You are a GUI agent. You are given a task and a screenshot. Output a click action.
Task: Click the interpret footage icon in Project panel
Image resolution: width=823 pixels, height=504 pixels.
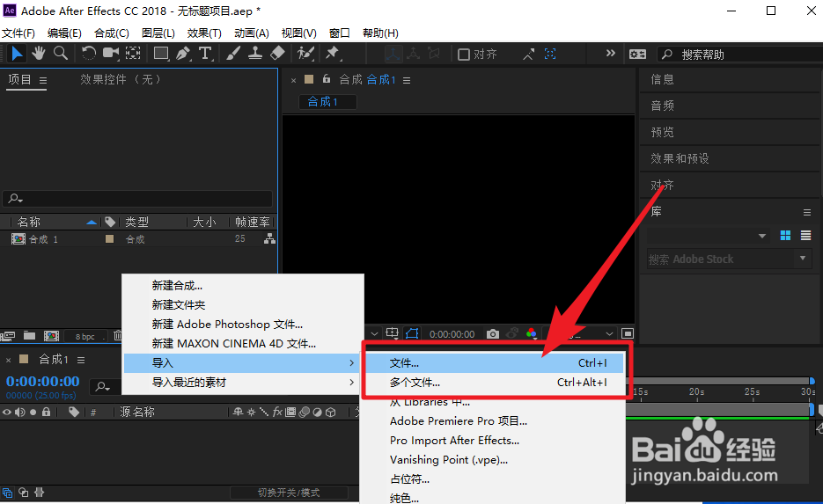[x=8, y=336]
